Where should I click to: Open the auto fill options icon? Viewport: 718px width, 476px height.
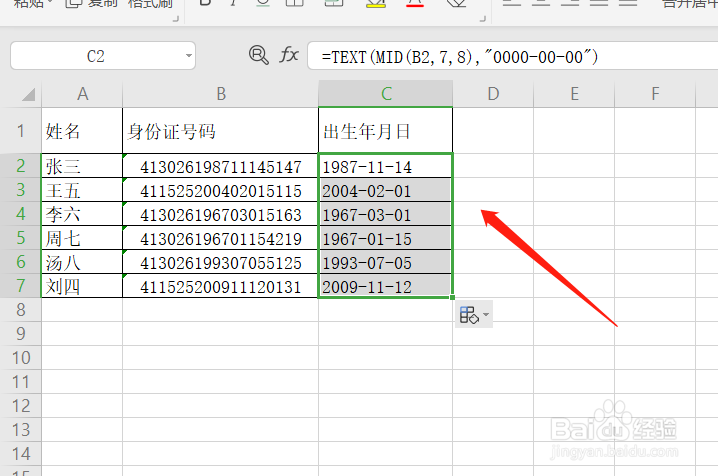click(x=469, y=315)
